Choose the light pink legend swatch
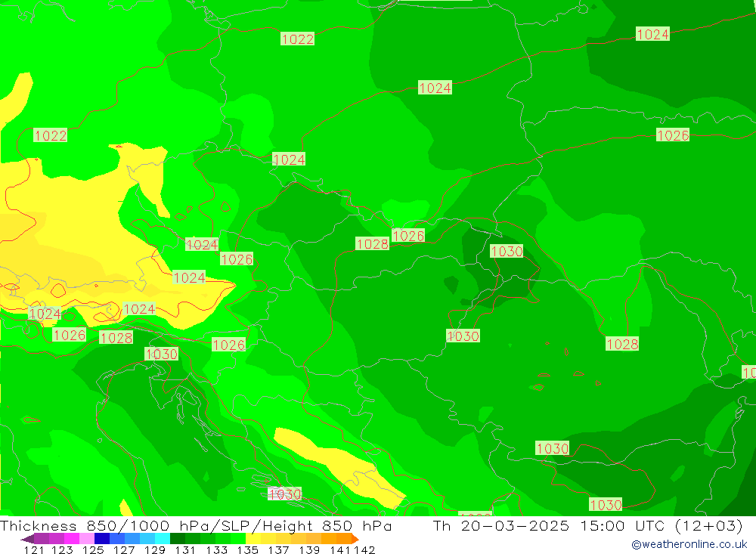 tap(87, 539)
